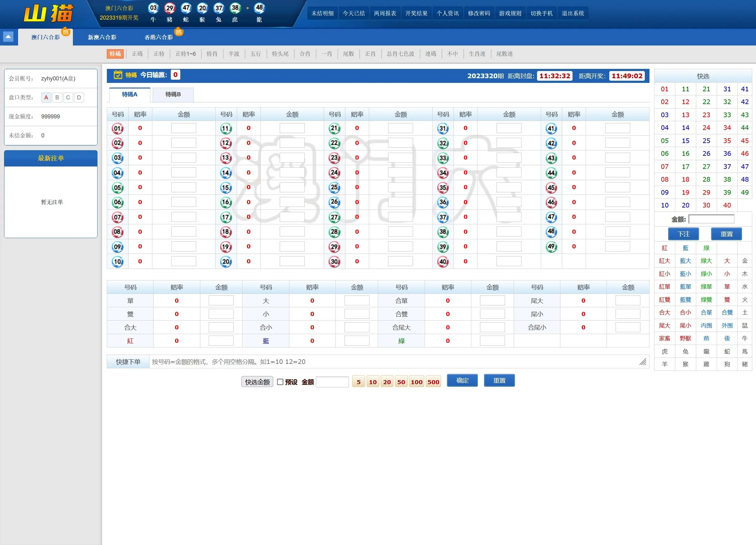Click the 下注 button in quick-select panel
Viewport: 756px width, 545px height.
pos(683,234)
